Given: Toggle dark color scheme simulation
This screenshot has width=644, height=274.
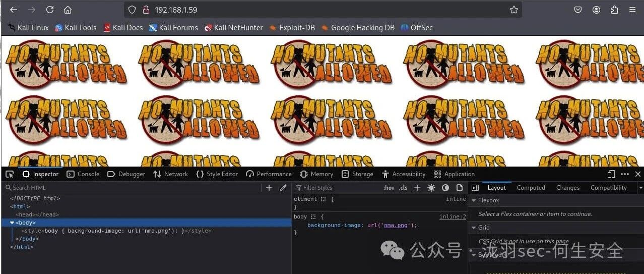Looking at the screenshot, I should 445,188.
